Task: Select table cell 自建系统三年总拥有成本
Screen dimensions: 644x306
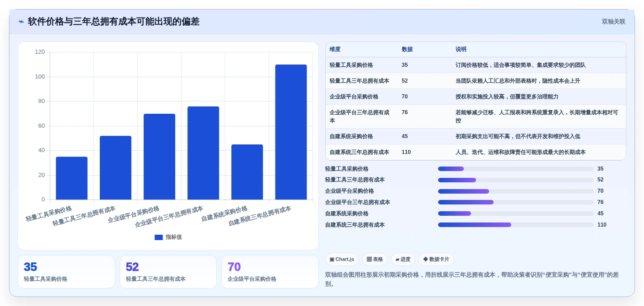Action: [359, 152]
